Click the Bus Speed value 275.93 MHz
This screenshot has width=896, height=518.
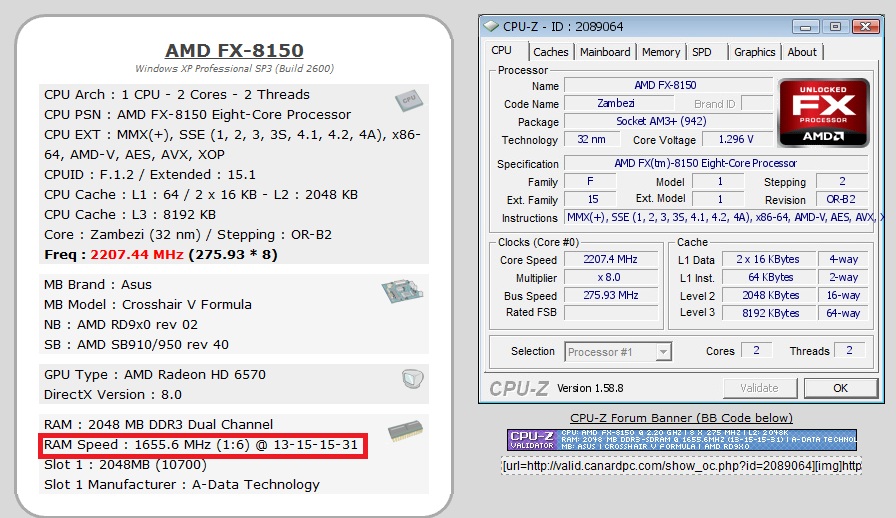(611, 296)
